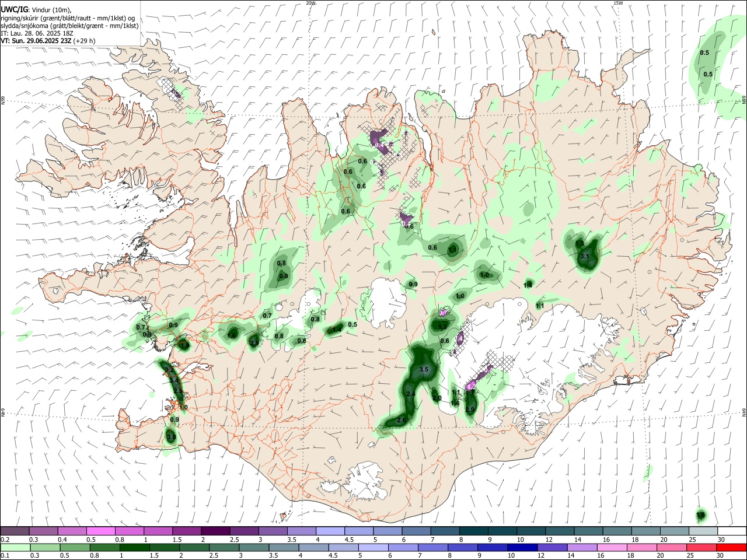Select the '2.4' precipitation value label
The image size is (747, 560).
point(411,395)
